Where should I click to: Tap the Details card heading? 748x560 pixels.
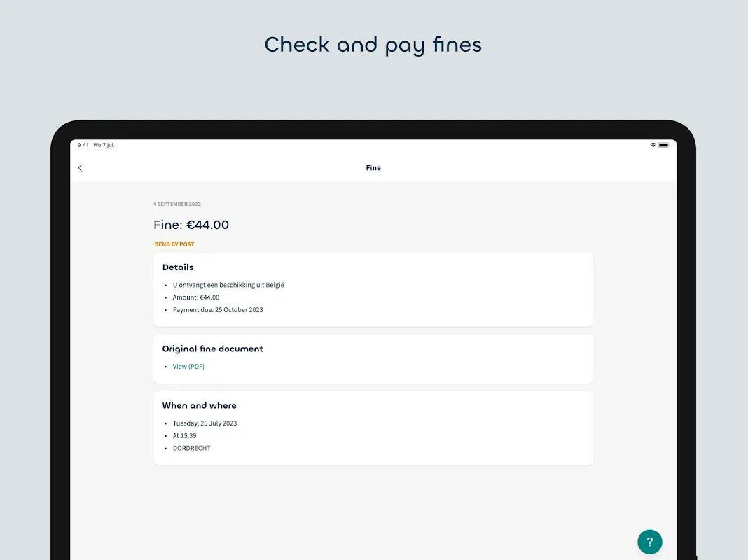(x=178, y=267)
